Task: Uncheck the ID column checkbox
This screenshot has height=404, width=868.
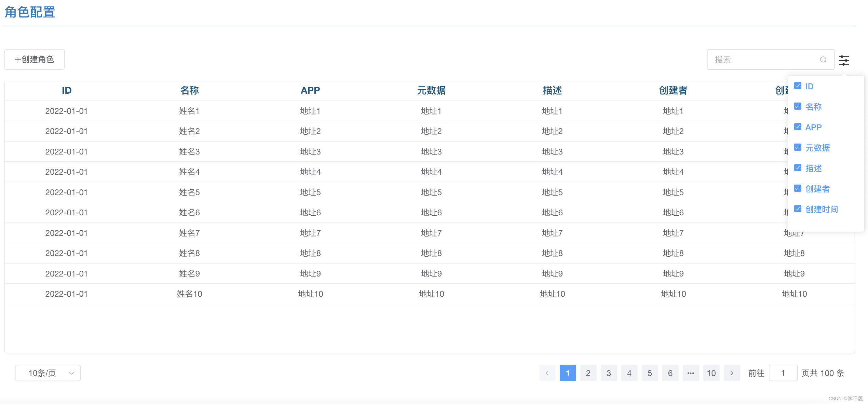Action: [798, 86]
